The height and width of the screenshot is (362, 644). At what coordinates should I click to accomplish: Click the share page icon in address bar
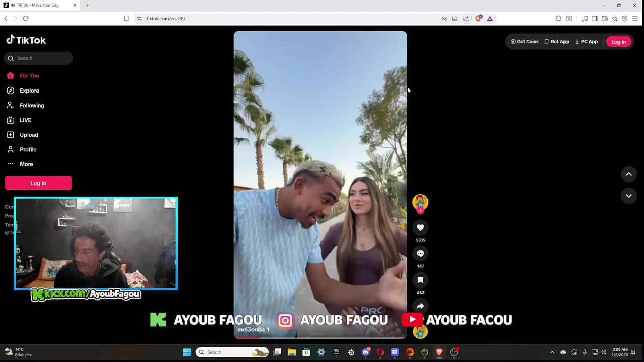point(466,19)
